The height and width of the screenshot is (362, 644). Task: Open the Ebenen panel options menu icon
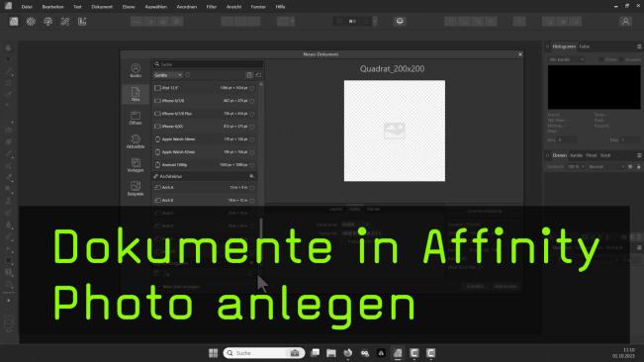coord(639,155)
